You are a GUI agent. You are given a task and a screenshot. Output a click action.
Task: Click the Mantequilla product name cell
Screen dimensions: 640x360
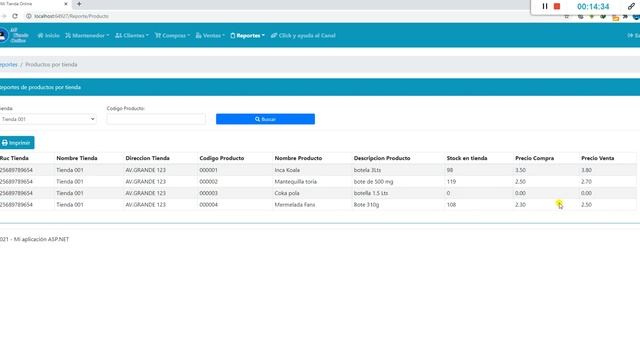pos(296,182)
